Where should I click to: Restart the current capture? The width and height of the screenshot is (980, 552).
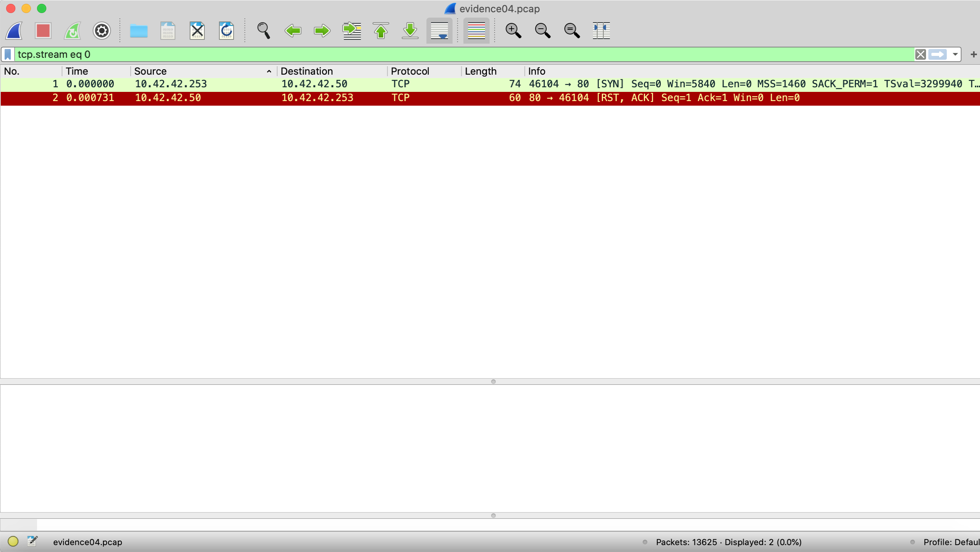(x=72, y=31)
